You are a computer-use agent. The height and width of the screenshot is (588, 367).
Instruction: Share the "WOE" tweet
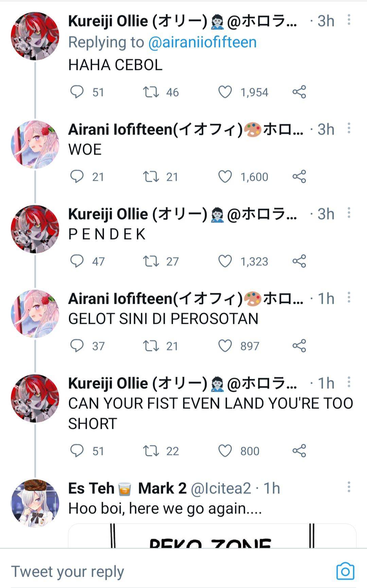pyautogui.click(x=299, y=177)
